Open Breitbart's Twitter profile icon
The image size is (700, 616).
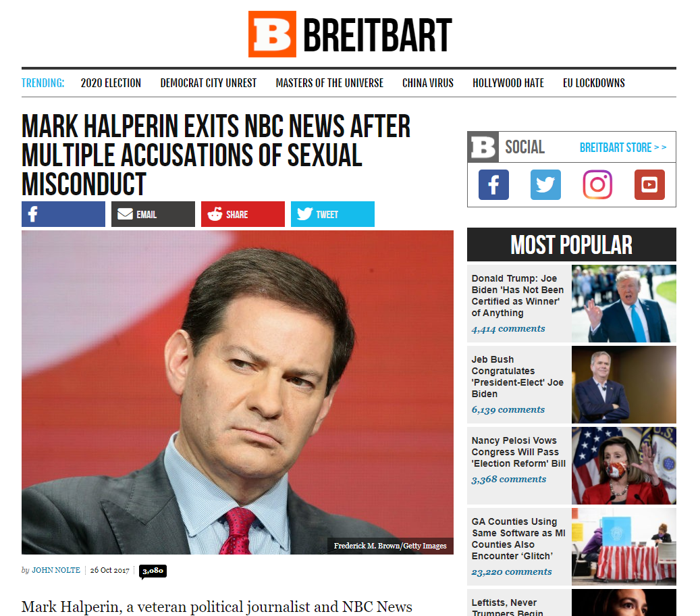click(x=545, y=184)
